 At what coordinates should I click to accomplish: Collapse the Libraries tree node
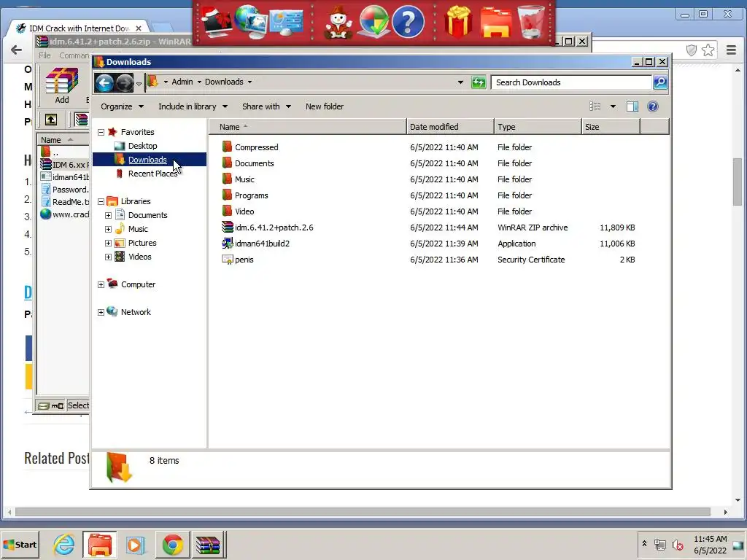point(101,202)
